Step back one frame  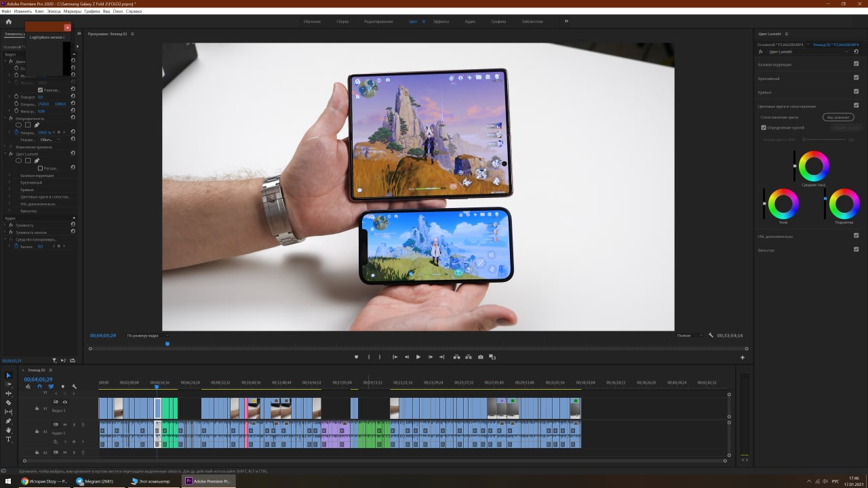click(x=407, y=357)
